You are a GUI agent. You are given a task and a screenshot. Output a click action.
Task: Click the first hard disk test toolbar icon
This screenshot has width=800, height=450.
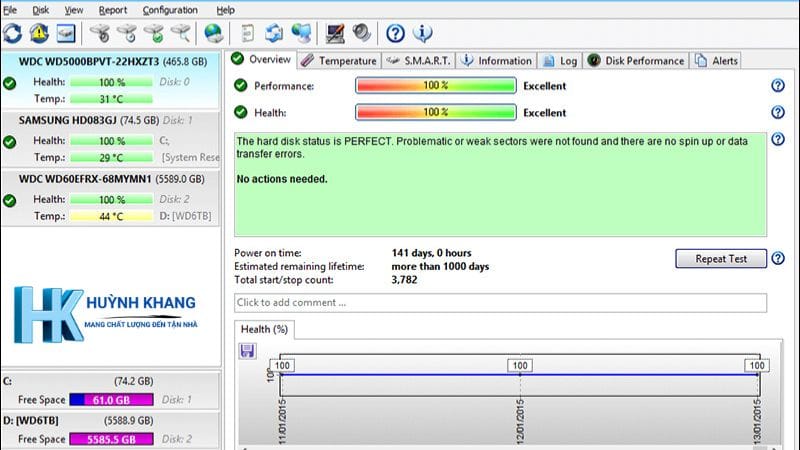pos(100,34)
